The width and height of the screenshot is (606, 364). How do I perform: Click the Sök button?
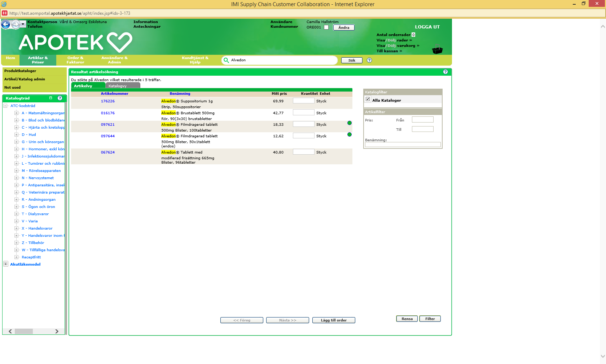[x=352, y=61]
